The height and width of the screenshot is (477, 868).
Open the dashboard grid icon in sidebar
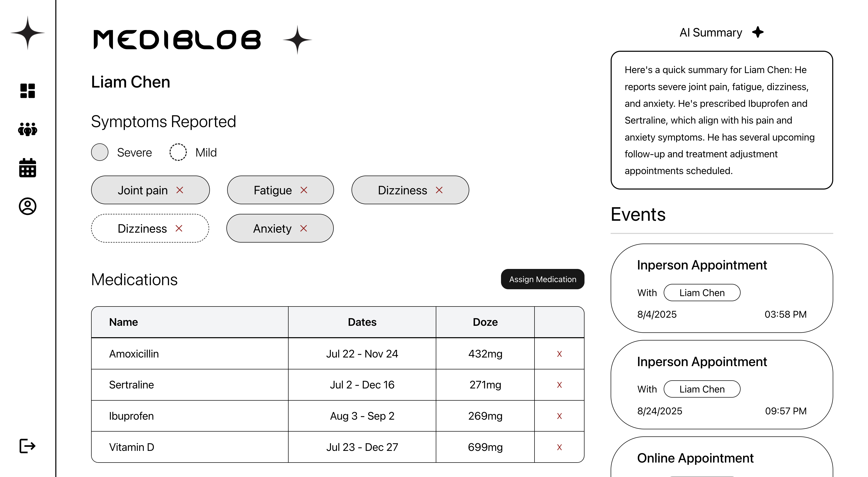(x=28, y=91)
